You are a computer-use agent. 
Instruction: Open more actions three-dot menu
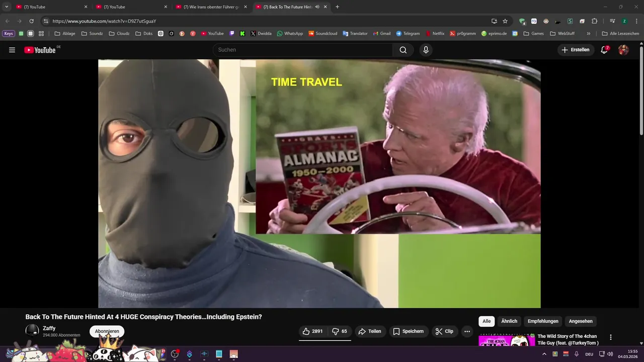(467, 331)
